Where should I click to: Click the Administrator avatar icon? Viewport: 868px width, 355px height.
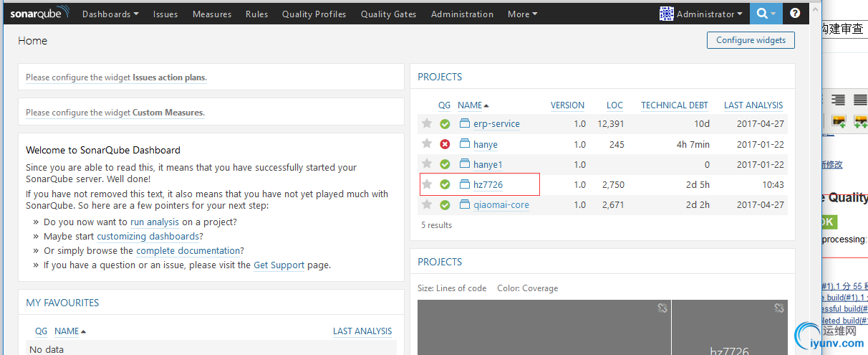pyautogui.click(x=666, y=14)
